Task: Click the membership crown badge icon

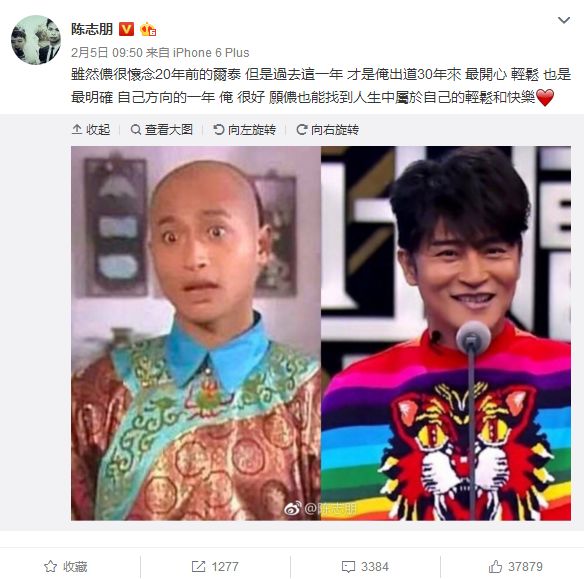Action: (x=148, y=29)
